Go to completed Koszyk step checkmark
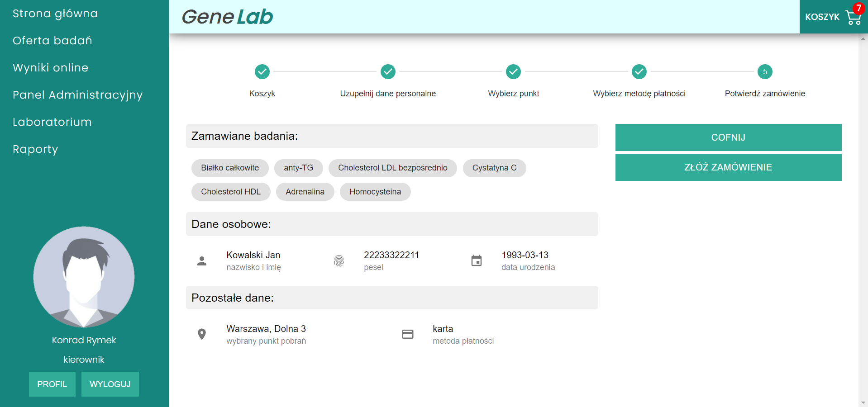 (262, 71)
